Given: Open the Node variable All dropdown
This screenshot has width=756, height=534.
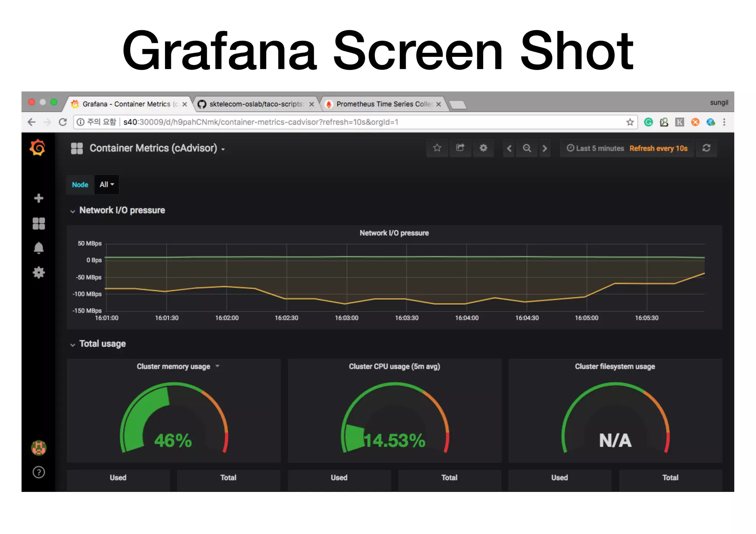Looking at the screenshot, I should 107,185.
